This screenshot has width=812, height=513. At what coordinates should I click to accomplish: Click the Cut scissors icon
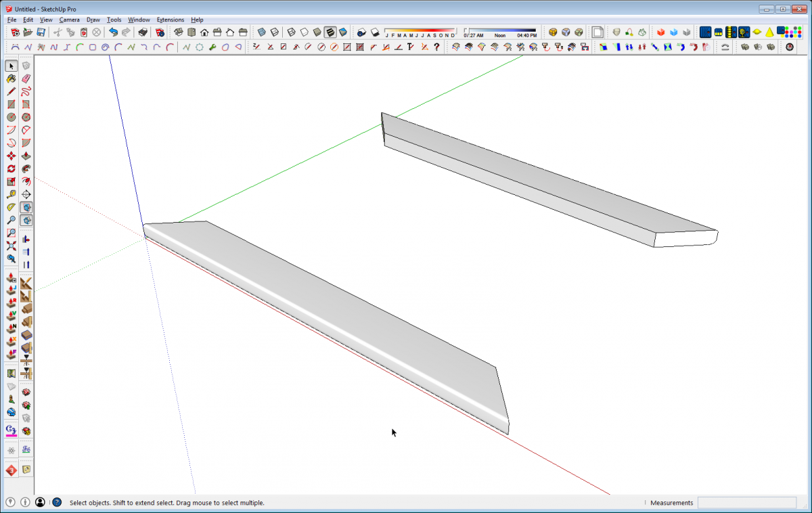click(x=58, y=32)
